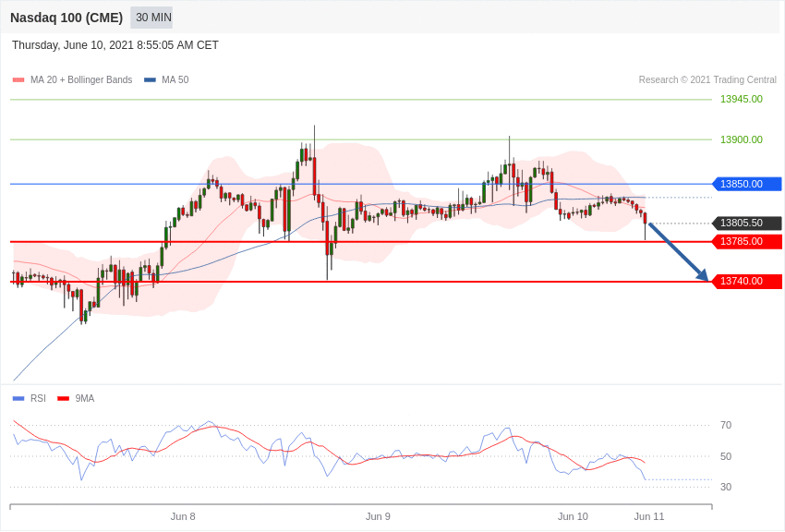Click the 13900.00 green resistance label
785x532 pixels.
click(741, 139)
